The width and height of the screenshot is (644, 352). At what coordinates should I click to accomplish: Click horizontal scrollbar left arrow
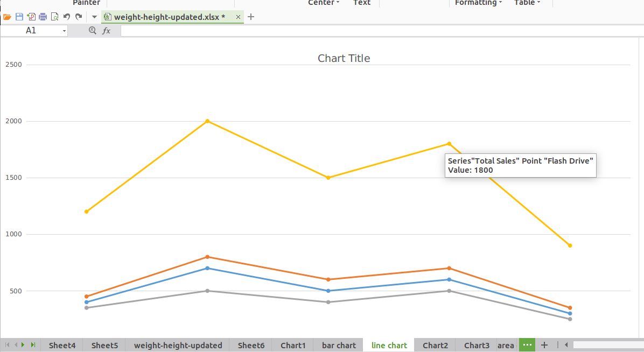pyautogui.click(x=566, y=345)
